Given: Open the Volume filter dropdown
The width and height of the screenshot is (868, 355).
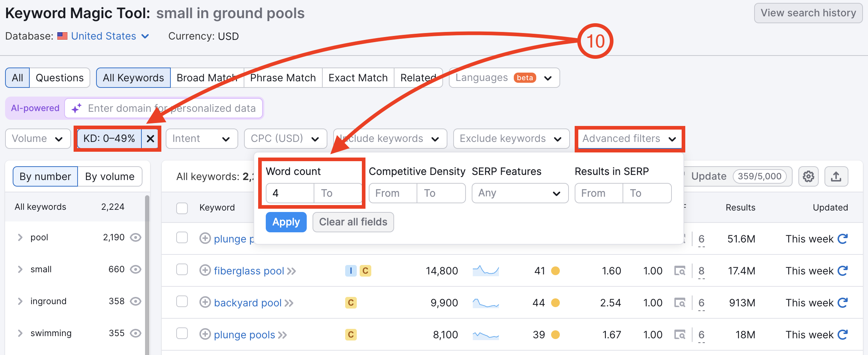Looking at the screenshot, I should (x=38, y=139).
